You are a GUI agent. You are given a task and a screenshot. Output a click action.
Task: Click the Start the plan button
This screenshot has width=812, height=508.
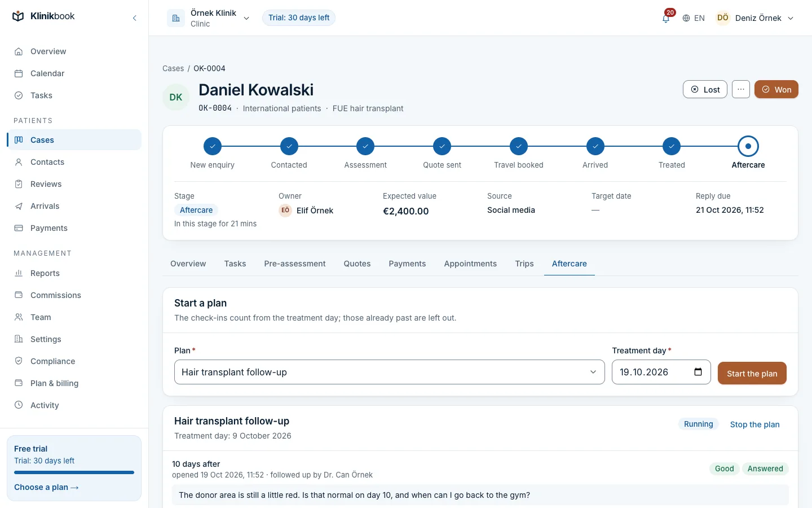tap(752, 373)
